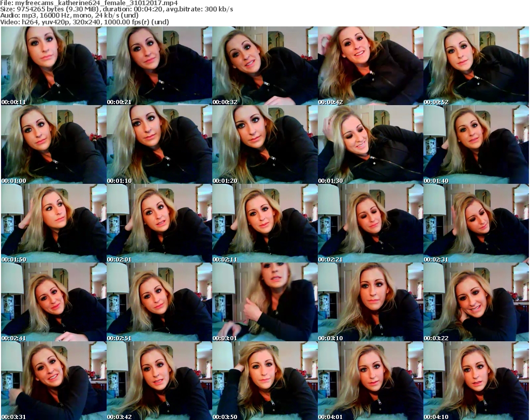Open the frame stamped 00:02:11
Viewport: 530px width, 420px height.
coord(265,224)
